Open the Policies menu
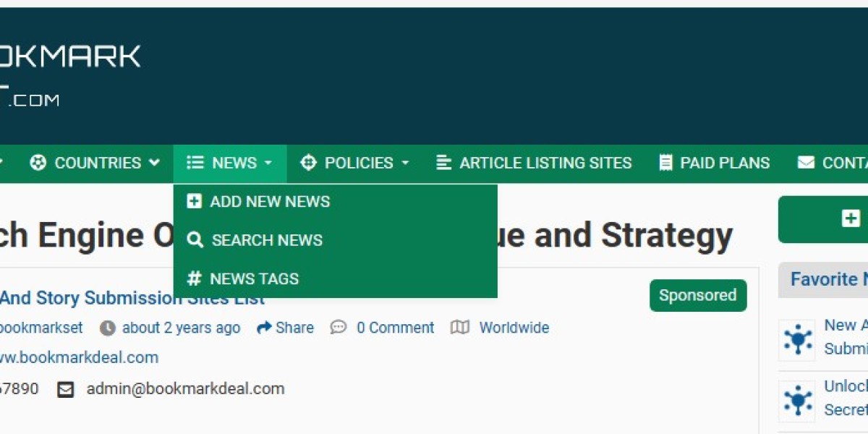Viewport: 868px width, 434px height. tap(354, 163)
